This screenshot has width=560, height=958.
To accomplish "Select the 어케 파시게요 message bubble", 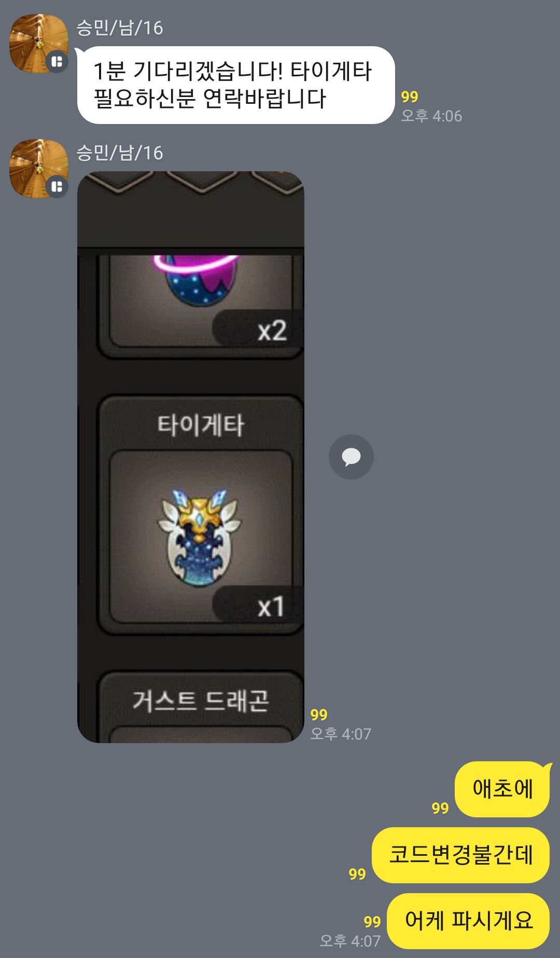I will [468, 921].
